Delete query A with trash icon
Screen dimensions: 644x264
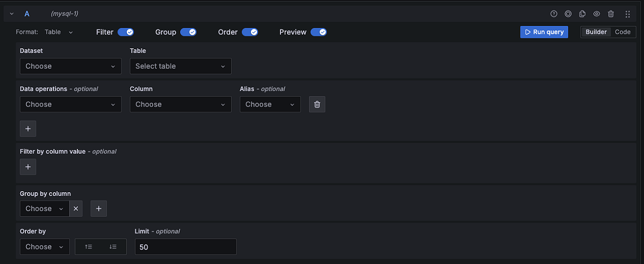[x=611, y=14]
